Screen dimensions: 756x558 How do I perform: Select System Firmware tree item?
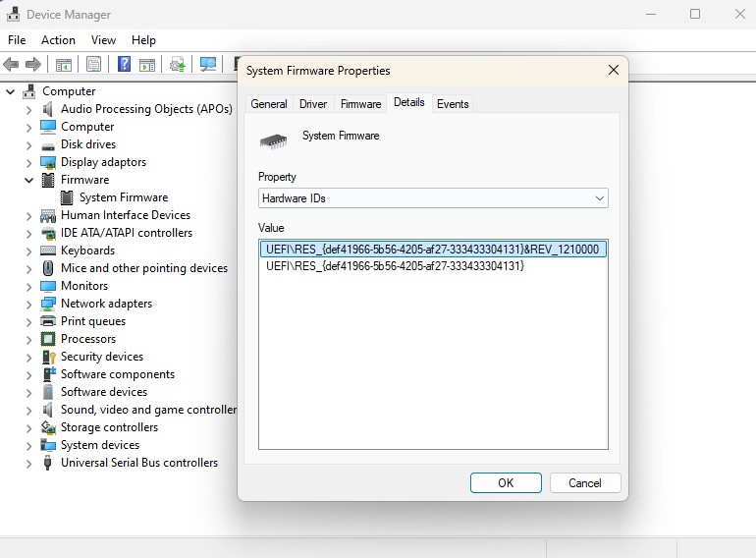(124, 197)
